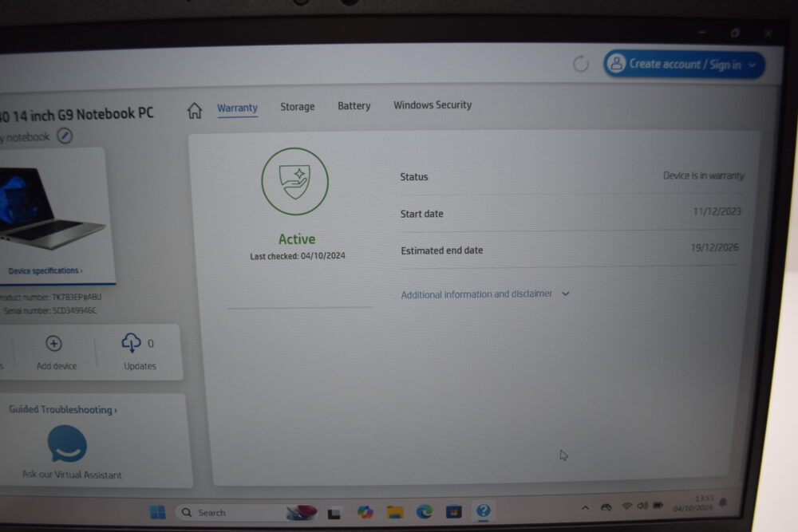Image resolution: width=798 pixels, height=532 pixels.
Task: Select the 'Device is in warranty' status text
Action: 703,175
